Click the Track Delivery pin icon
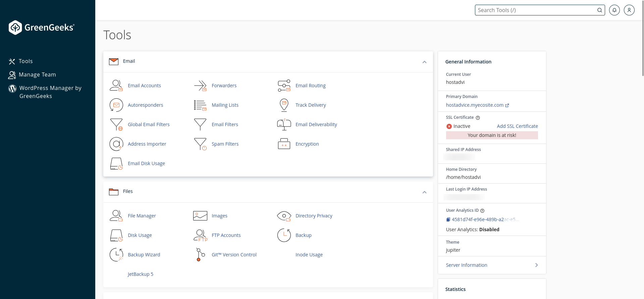644x299 pixels. (284, 105)
